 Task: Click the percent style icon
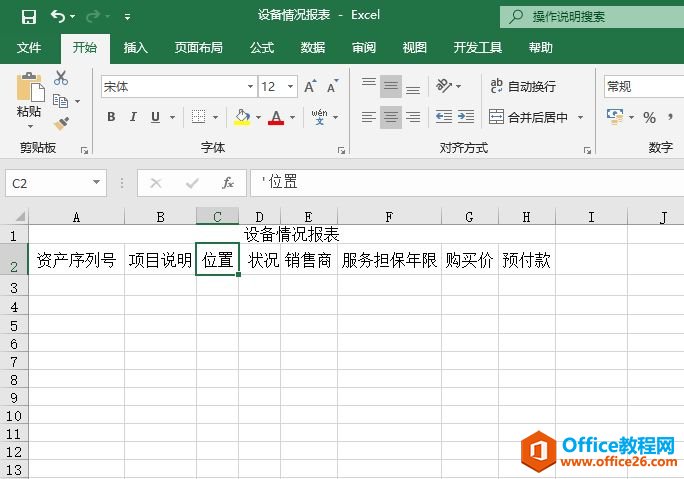(650, 117)
